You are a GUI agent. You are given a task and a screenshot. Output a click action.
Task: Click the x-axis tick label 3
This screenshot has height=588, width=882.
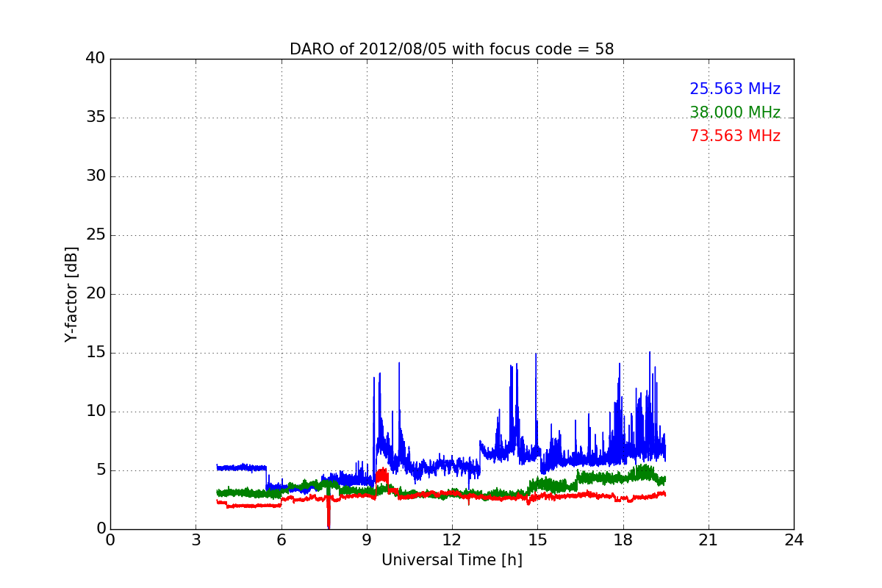click(x=196, y=540)
